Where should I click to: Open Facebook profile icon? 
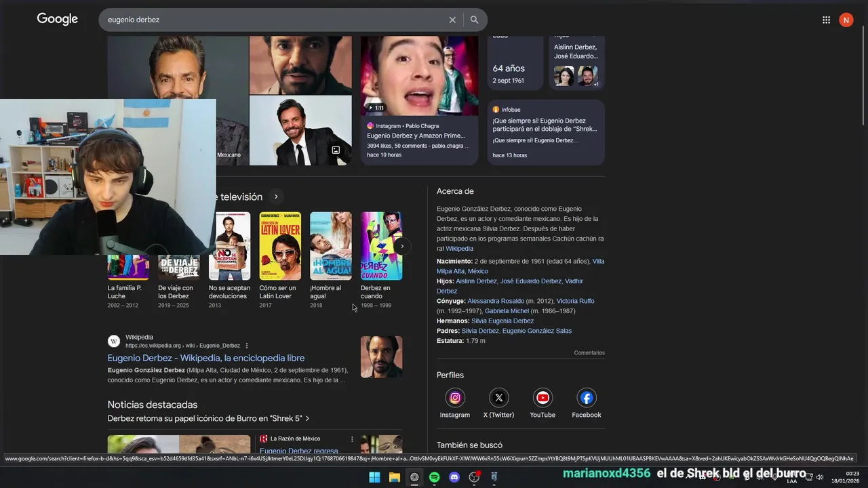587,398
